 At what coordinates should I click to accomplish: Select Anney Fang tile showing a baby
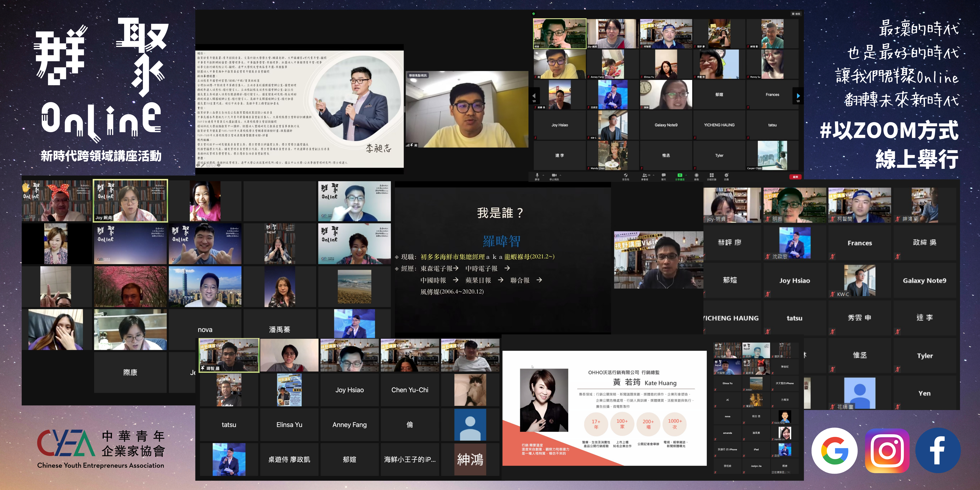(613, 64)
